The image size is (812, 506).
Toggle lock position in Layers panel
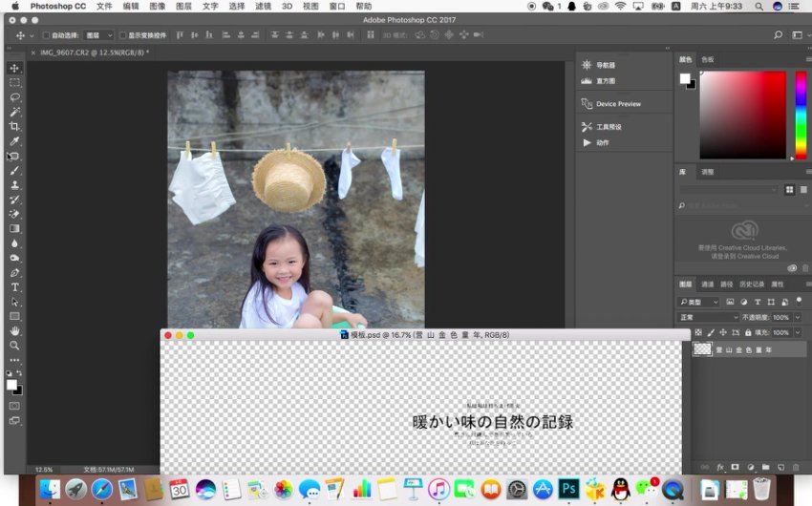click(x=723, y=332)
